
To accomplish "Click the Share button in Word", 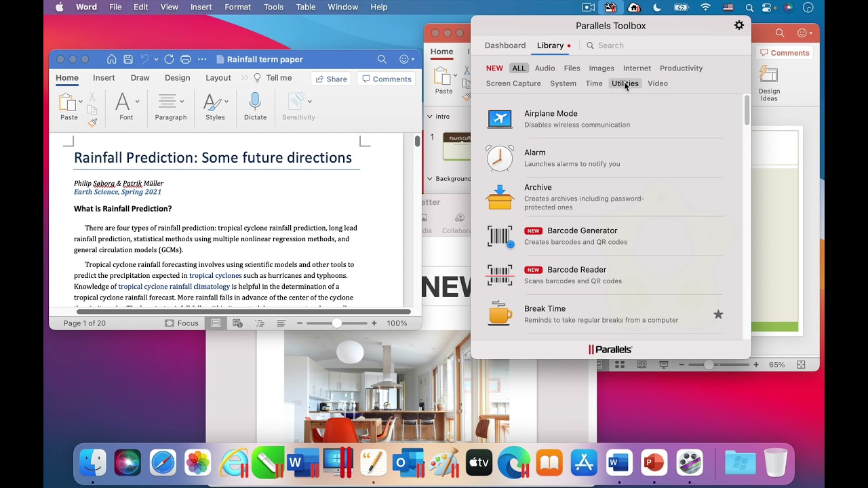I will pyautogui.click(x=330, y=79).
